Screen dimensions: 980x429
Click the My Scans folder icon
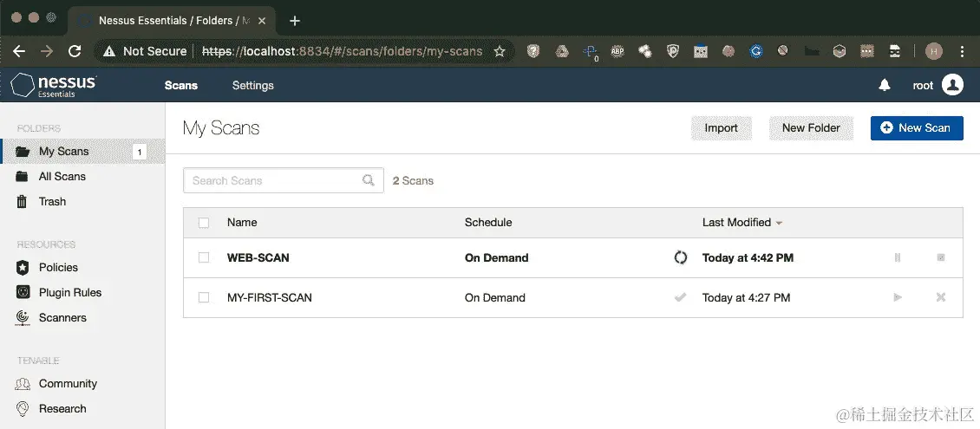point(23,151)
